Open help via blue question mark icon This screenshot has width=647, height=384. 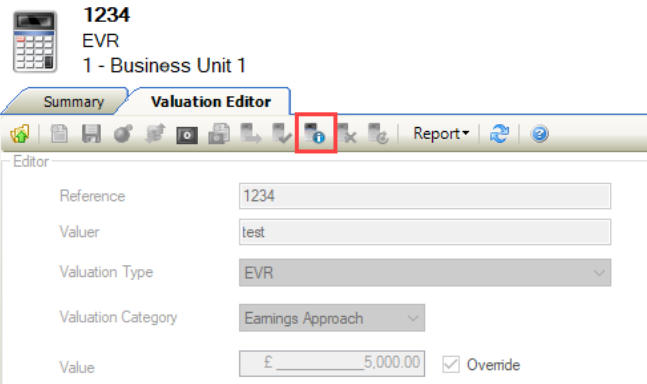[540, 134]
